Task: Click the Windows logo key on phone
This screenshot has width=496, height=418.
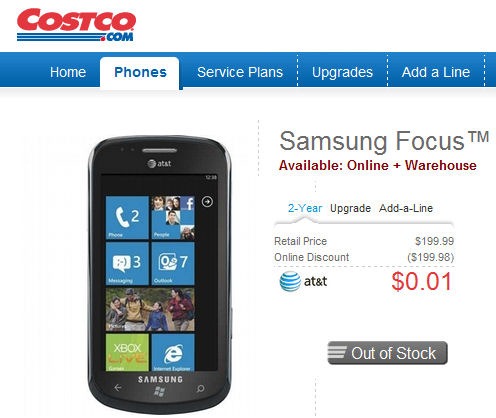Action: (x=159, y=392)
